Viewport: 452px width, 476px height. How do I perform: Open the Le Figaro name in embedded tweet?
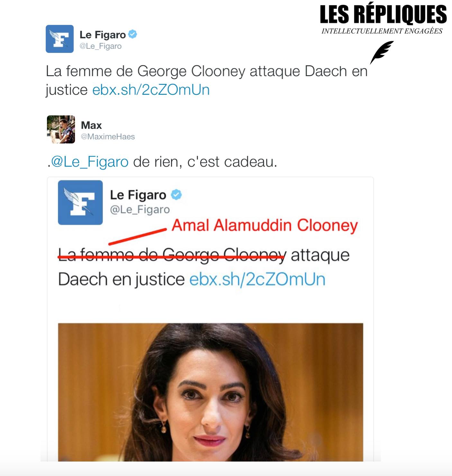(x=138, y=195)
